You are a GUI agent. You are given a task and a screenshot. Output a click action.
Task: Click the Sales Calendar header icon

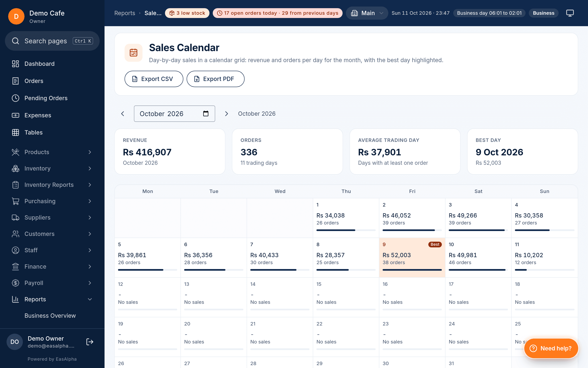(133, 53)
